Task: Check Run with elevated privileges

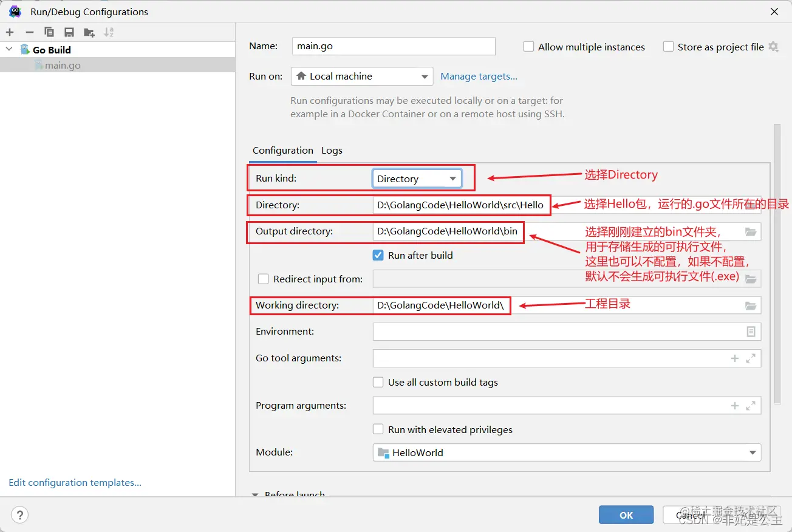Action: [378, 429]
